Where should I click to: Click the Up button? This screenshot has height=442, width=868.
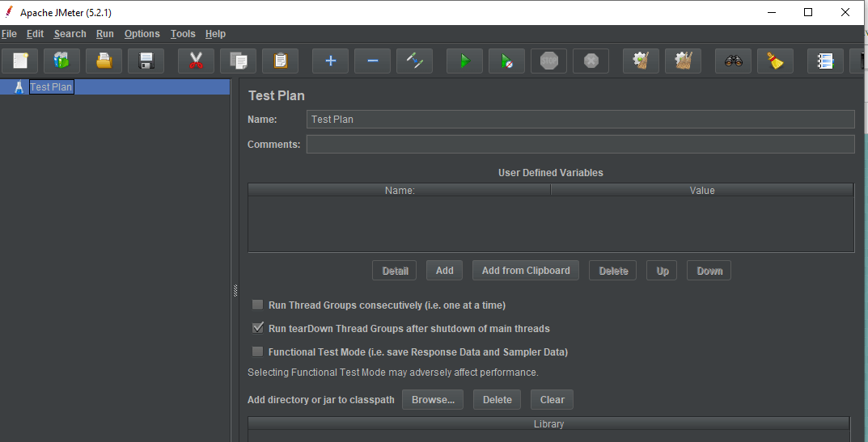pyautogui.click(x=662, y=271)
